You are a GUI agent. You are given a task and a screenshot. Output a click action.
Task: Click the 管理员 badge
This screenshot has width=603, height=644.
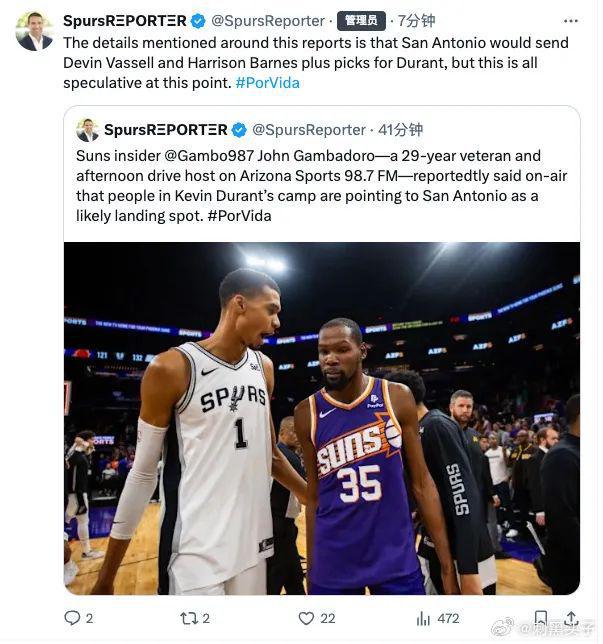[x=361, y=21]
